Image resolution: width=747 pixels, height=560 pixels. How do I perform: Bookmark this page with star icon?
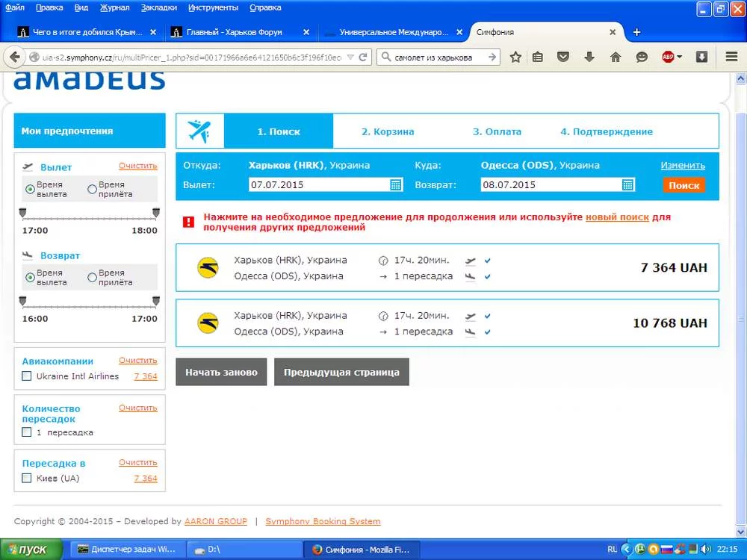pos(515,57)
